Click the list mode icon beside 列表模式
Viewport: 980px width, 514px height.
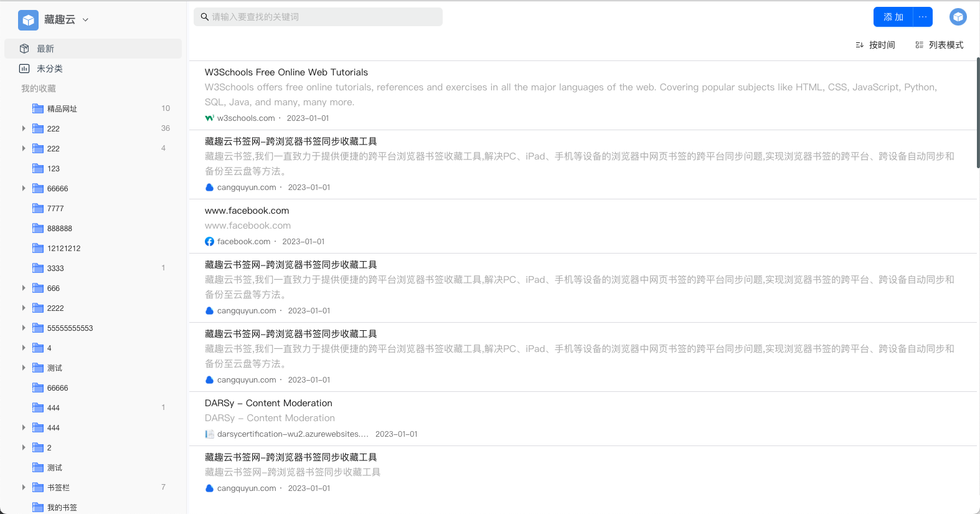(919, 45)
